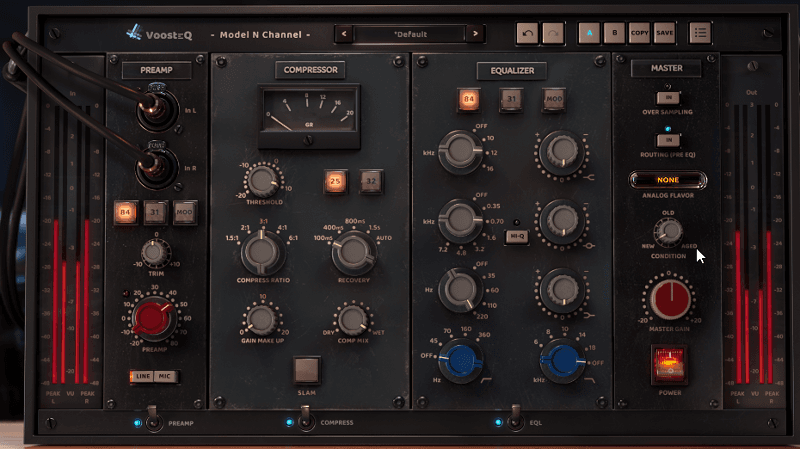Click the output level meter

pos(753,245)
